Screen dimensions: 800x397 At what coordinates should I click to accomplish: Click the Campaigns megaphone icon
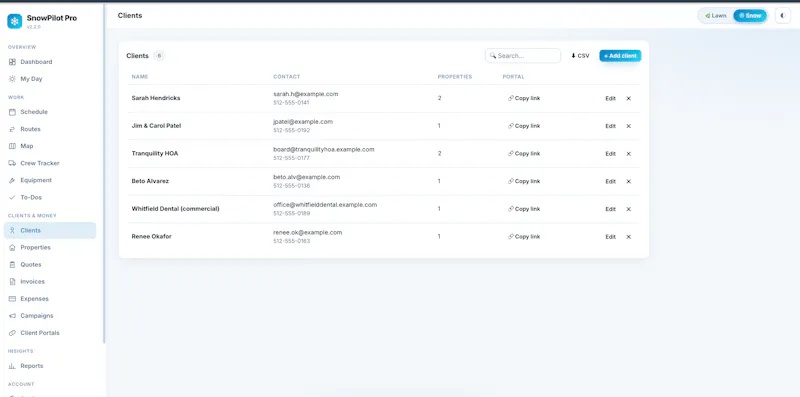click(x=12, y=316)
